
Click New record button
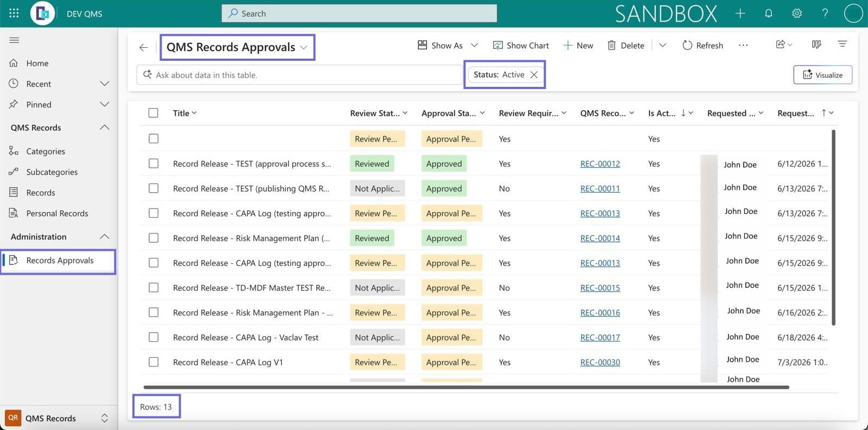coord(578,46)
